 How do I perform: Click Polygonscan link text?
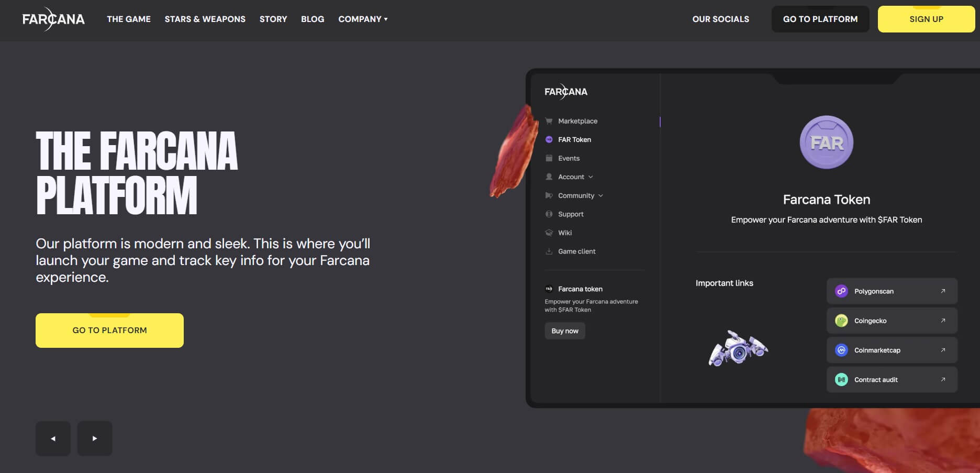[874, 291]
